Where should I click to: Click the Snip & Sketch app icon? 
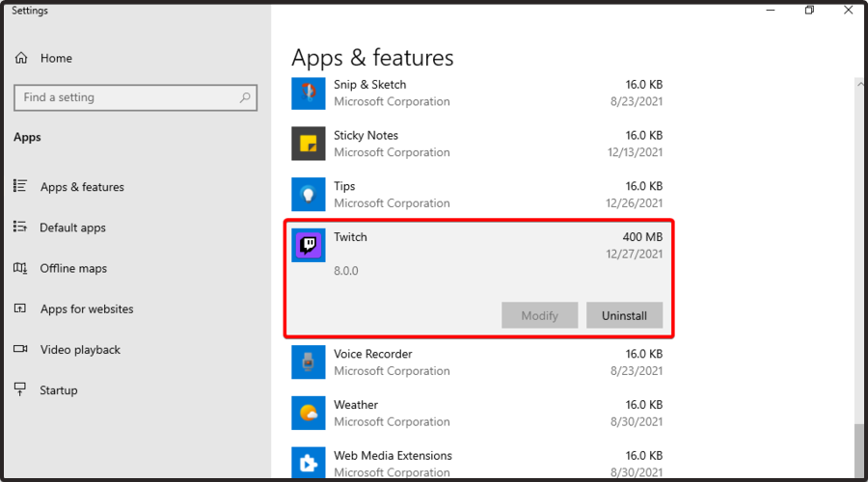point(309,93)
